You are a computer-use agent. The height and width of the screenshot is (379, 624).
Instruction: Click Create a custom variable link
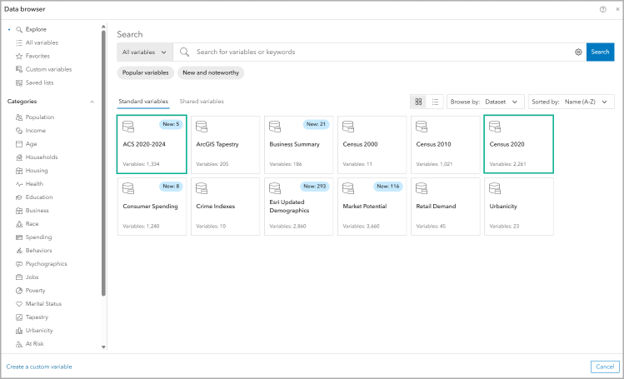click(x=39, y=367)
